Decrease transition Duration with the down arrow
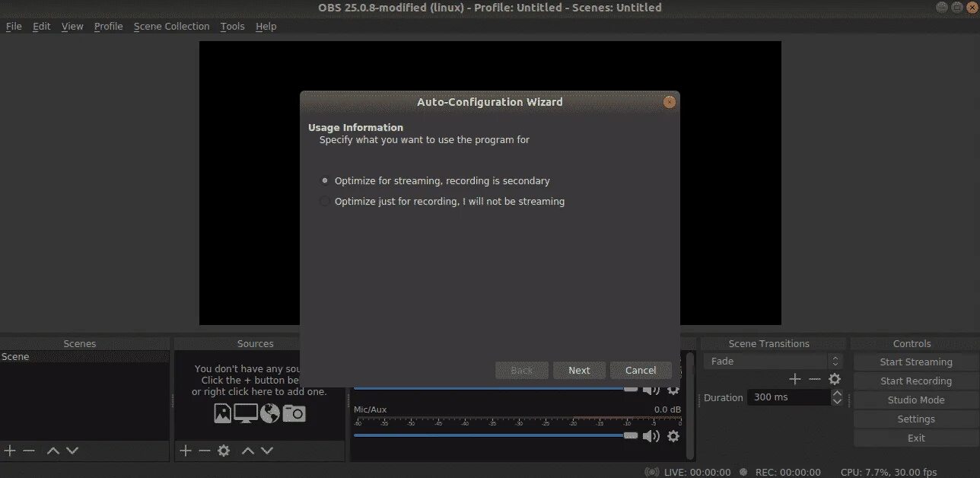 (838, 402)
